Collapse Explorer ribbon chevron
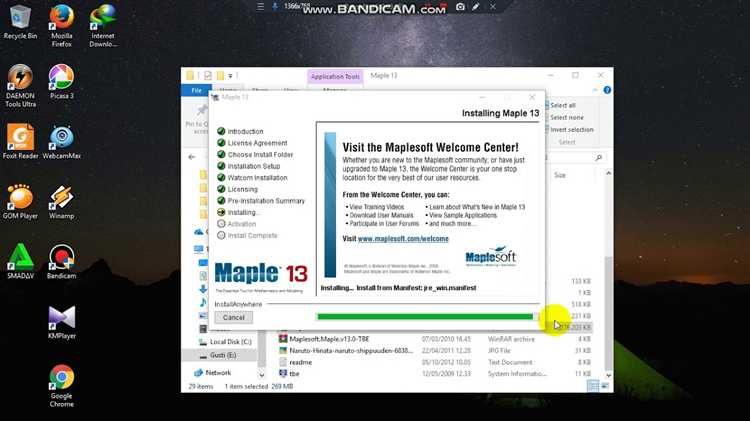Image resolution: width=750 pixels, height=421 pixels. (595, 90)
